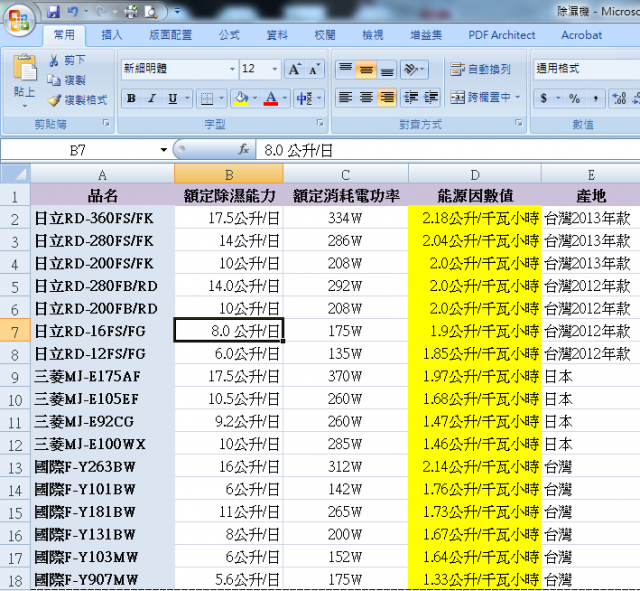
Task: Click the quick print icon
Action: pyautogui.click(x=131, y=12)
